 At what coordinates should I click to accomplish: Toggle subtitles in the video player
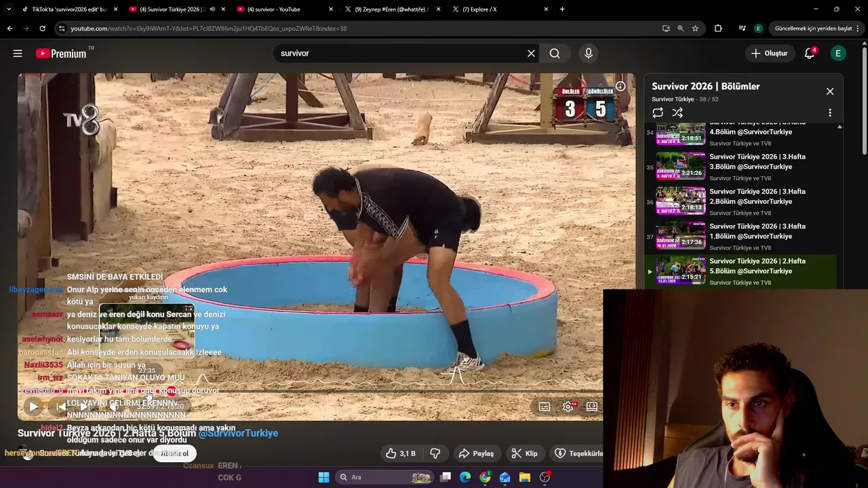coord(545,407)
